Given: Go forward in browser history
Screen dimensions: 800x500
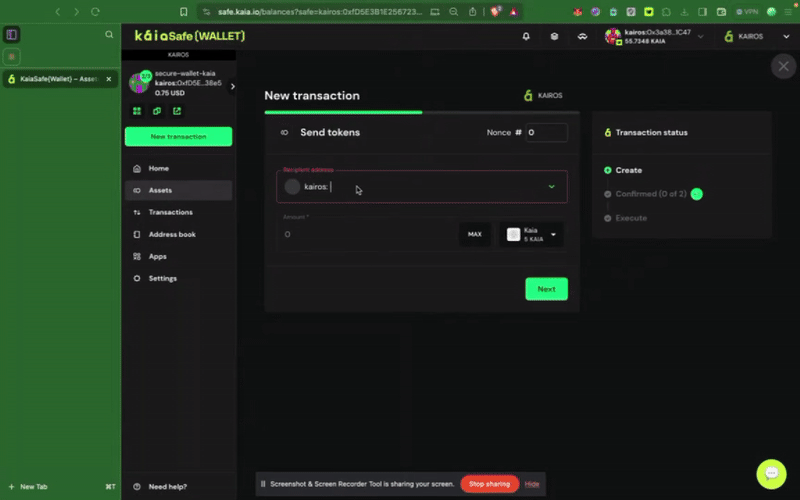Looking at the screenshot, I should click(x=77, y=12).
